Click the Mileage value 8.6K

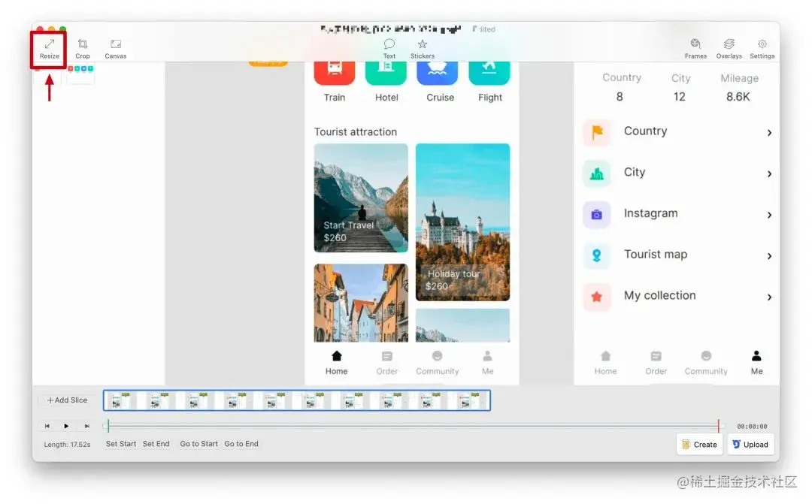[738, 97]
